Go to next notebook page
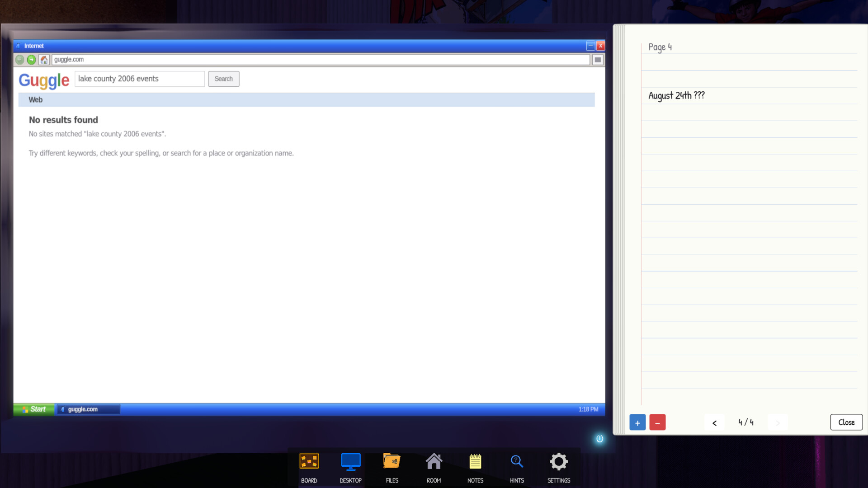Viewport: 868px width, 488px height. [x=778, y=423]
